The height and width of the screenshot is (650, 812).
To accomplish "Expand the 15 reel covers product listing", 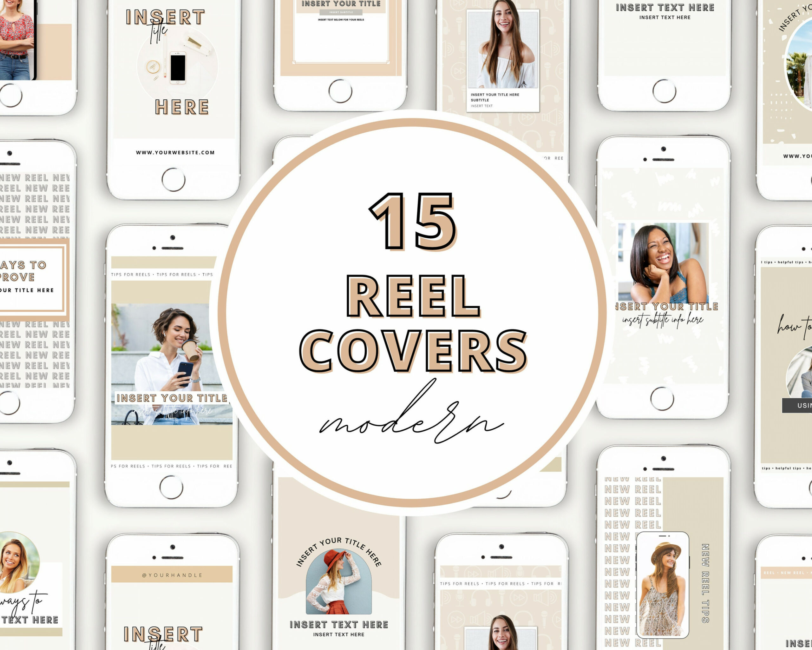I will click(x=406, y=325).
